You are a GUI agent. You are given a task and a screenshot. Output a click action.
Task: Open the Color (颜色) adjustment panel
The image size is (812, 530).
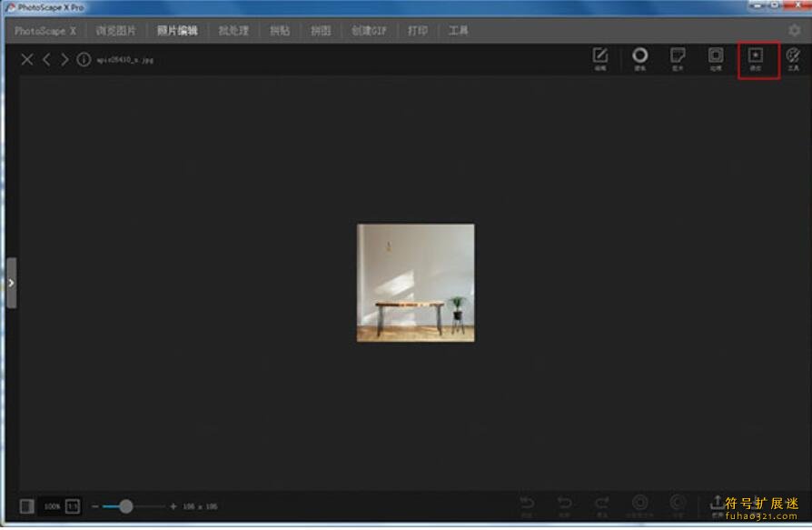click(639, 58)
